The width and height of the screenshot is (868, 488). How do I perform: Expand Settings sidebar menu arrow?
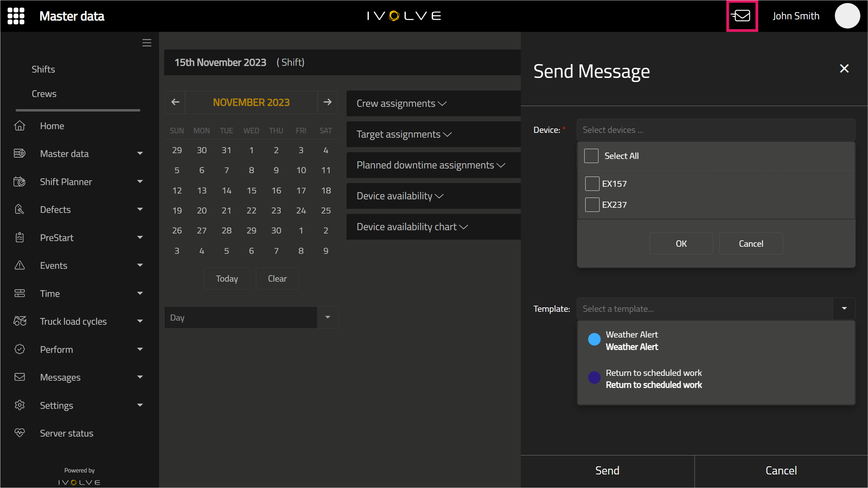[140, 405]
